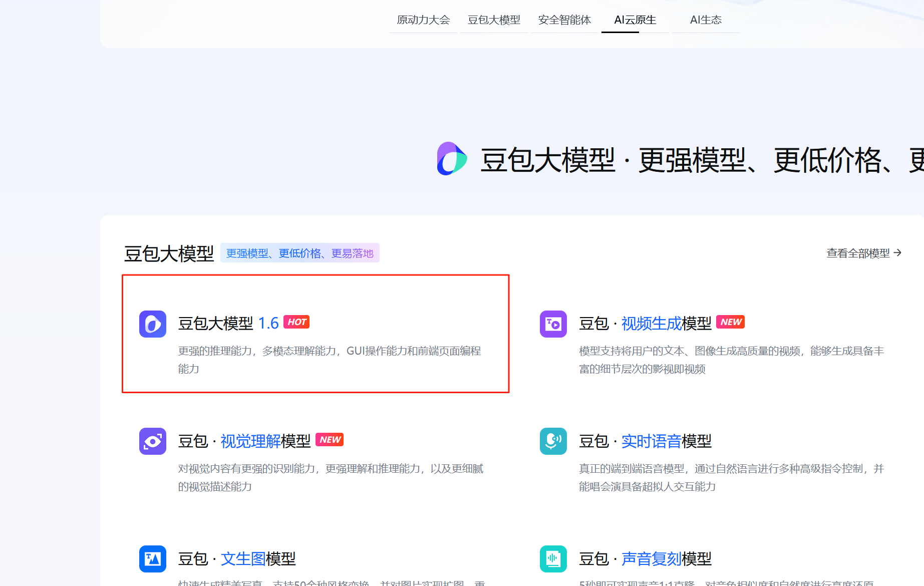The image size is (924, 586).
Task: Click the Doubao logo beside the headline
Action: [x=452, y=159]
